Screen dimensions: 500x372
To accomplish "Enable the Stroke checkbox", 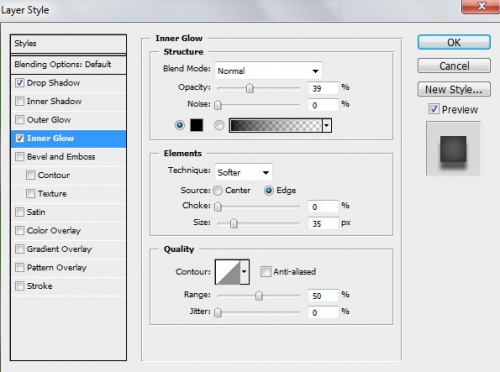I will (x=20, y=286).
